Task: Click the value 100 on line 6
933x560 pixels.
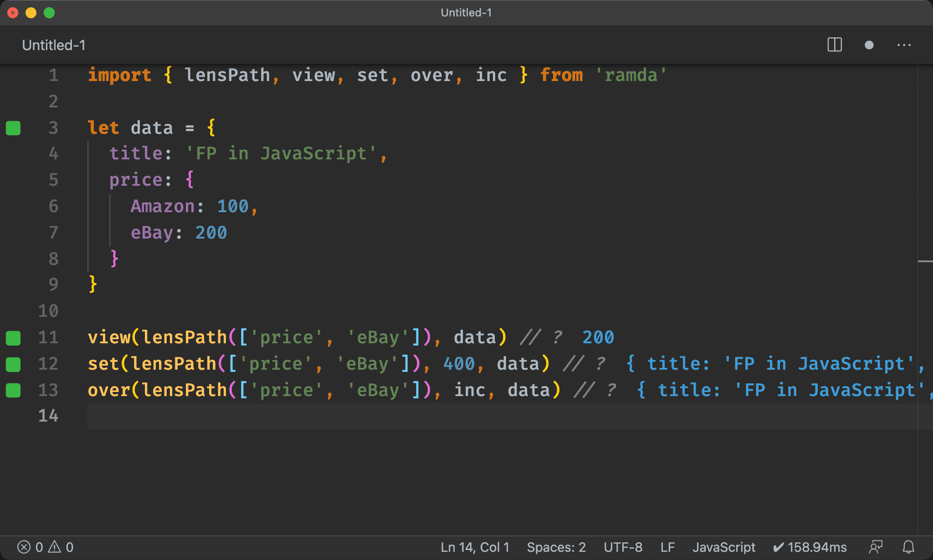Action: [233, 206]
